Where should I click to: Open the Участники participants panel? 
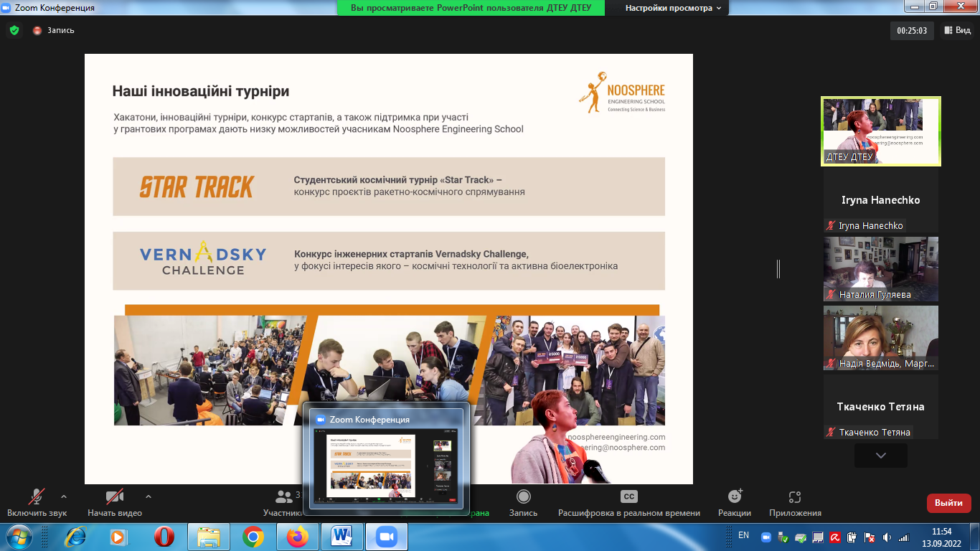(x=282, y=502)
